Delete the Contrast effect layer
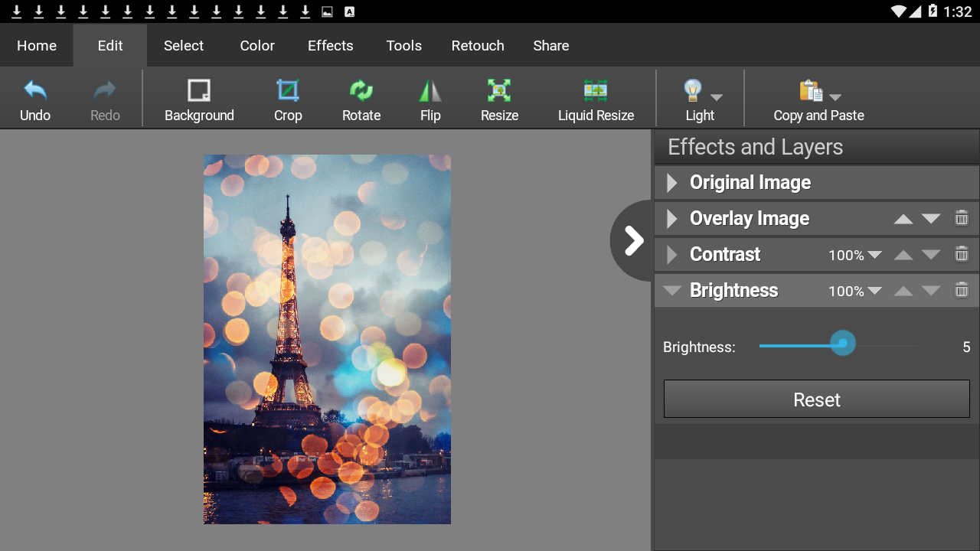Viewport: 980px width, 551px height. click(962, 254)
